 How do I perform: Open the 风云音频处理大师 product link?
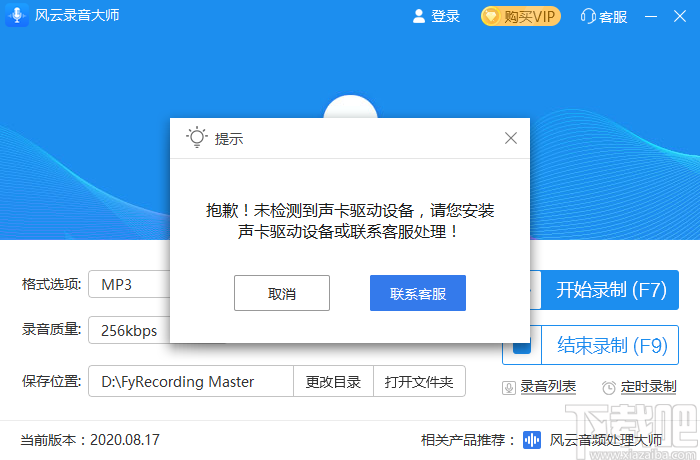606,440
